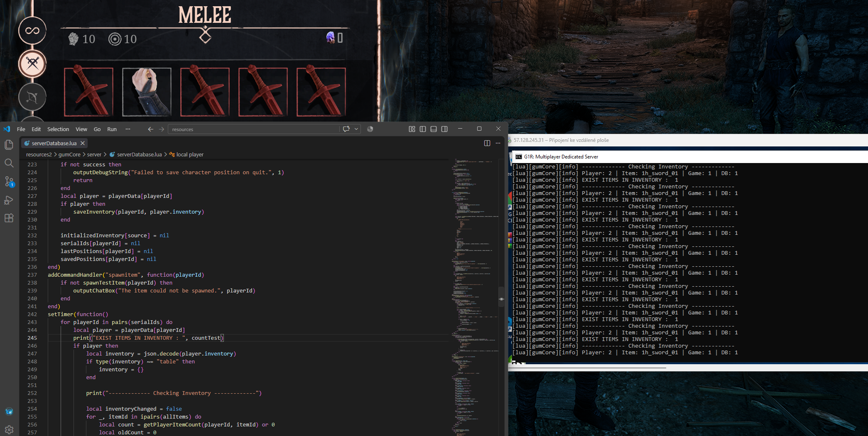
Task: Click the savedPositions[playerId] = nil line
Action: click(x=108, y=259)
